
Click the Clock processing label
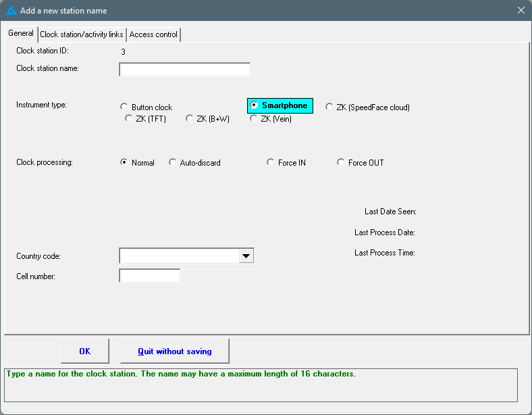click(x=45, y=162)
